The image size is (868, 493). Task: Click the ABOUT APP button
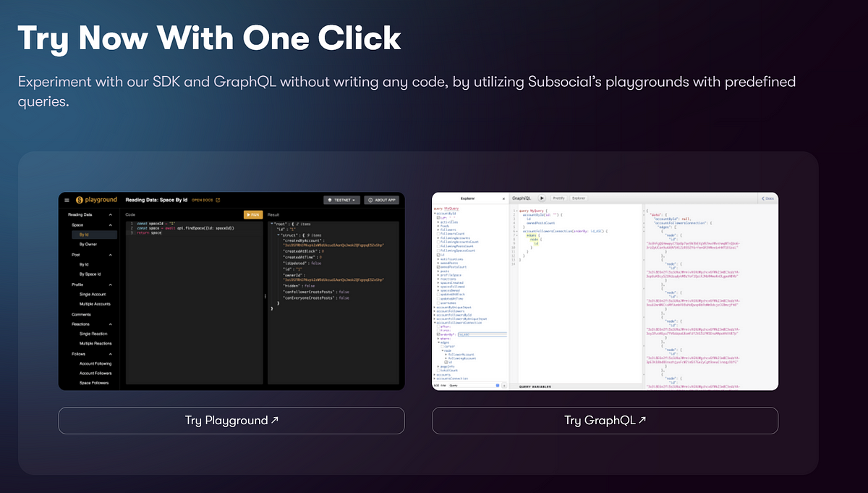coord(382,200)
